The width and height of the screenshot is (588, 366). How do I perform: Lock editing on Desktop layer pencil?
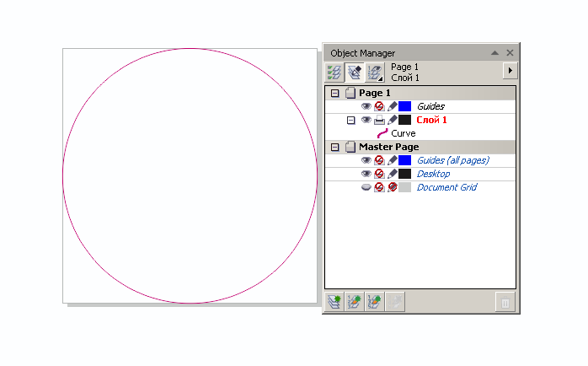click(393, 174)
